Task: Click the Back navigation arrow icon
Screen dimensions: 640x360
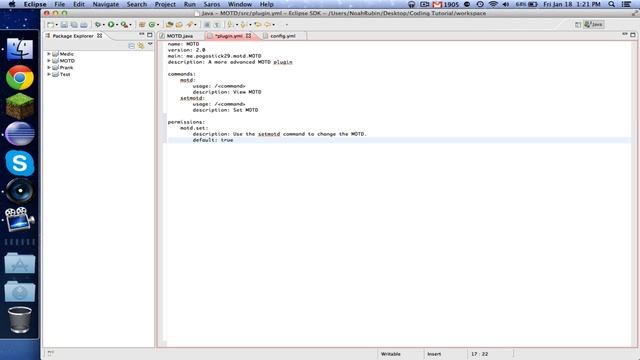Action: [267, 25]
